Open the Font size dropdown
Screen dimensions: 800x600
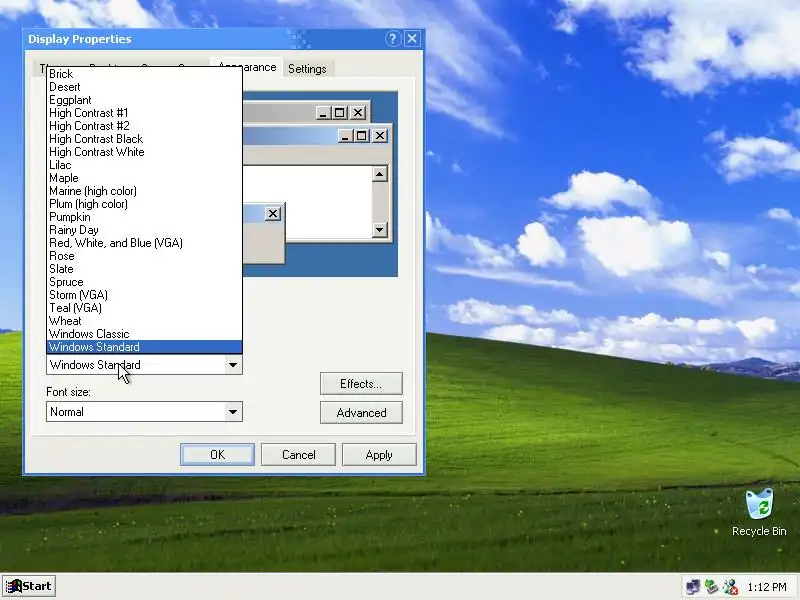tap(233, 412)
